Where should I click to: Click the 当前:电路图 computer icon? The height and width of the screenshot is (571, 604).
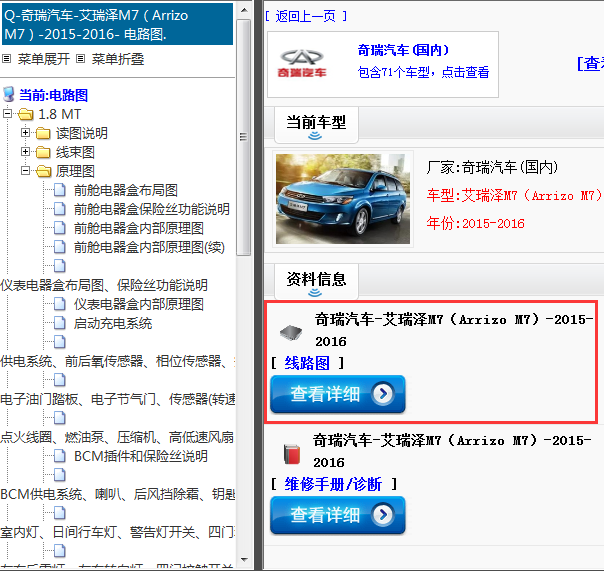(x=8, y=94)
